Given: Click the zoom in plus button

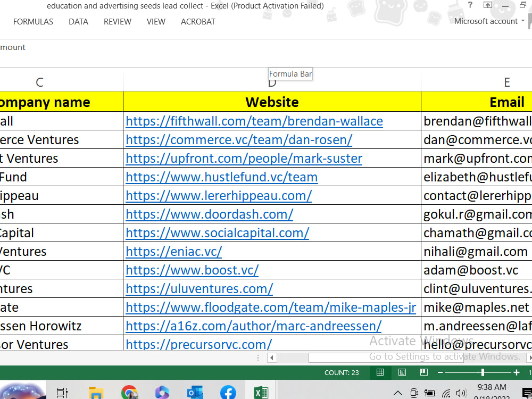Looking at the screenshot, I should [x=517, y=372].
